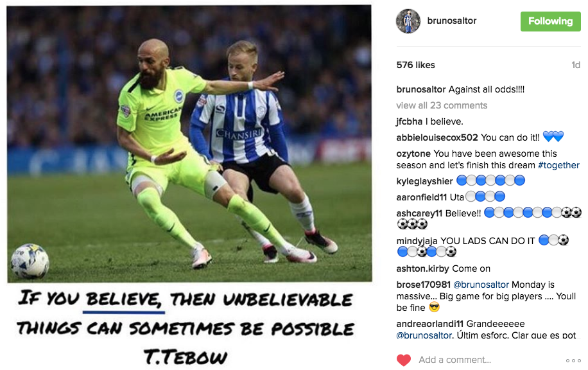Screen dimensions: 588x370
Task: Open jfcbha commenter profile
Action: (409, 121)
